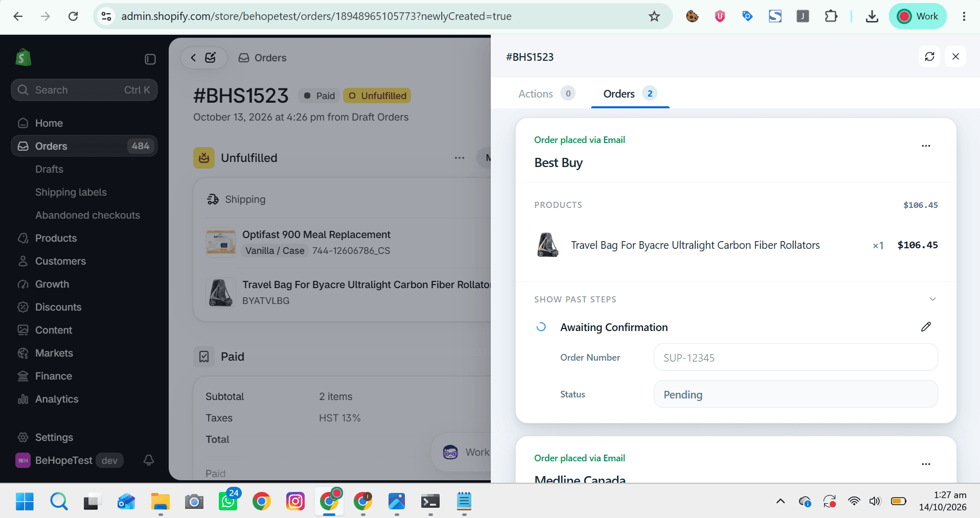Click the Shopify logo icon
The width and height of the screenshot is (980, 518).
[24, 58]
